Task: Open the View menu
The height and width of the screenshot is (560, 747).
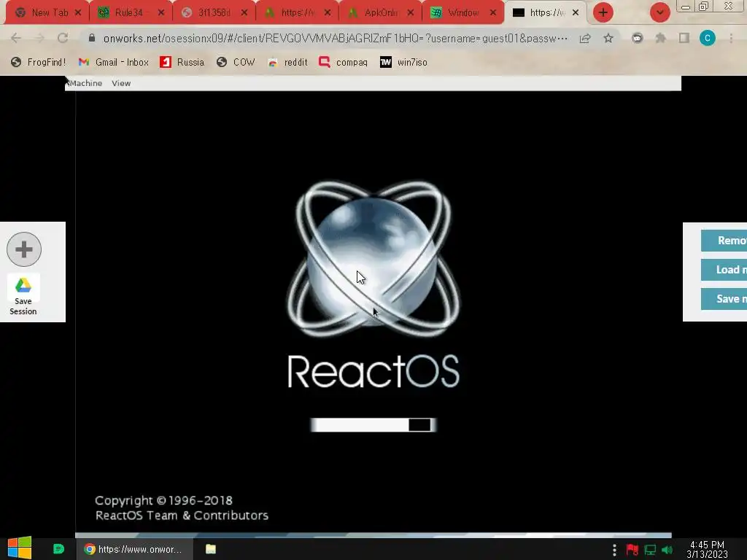Action: (121, 83)
